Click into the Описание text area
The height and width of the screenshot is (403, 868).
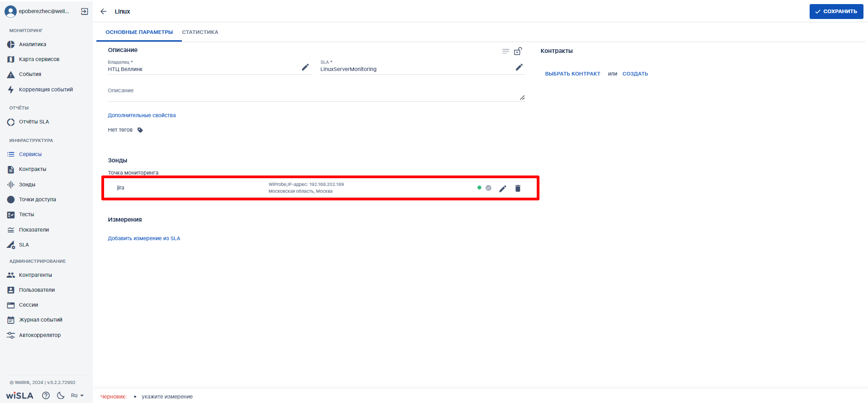(x=316, y=94)
